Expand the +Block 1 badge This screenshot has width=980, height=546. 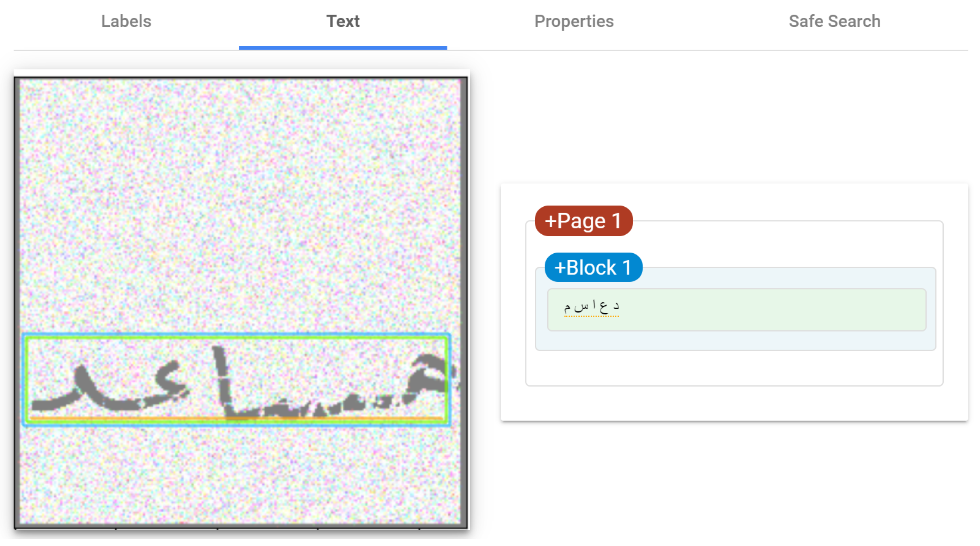[x=593, y=267]
